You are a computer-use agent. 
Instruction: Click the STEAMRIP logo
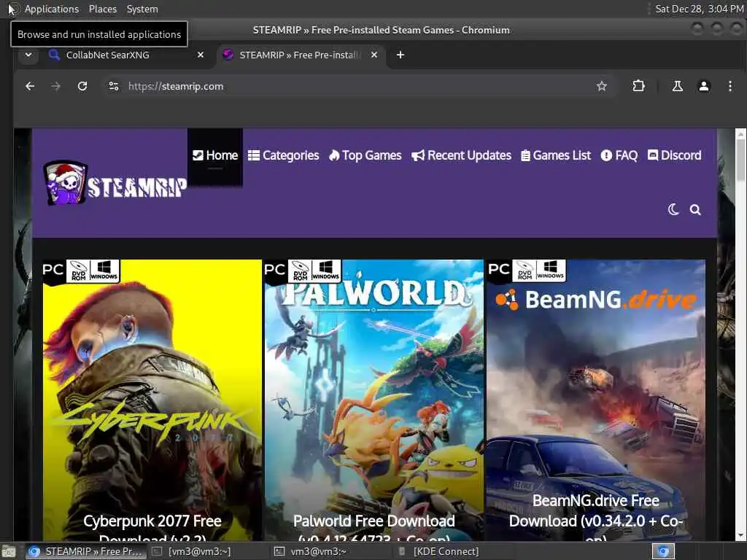115,184
